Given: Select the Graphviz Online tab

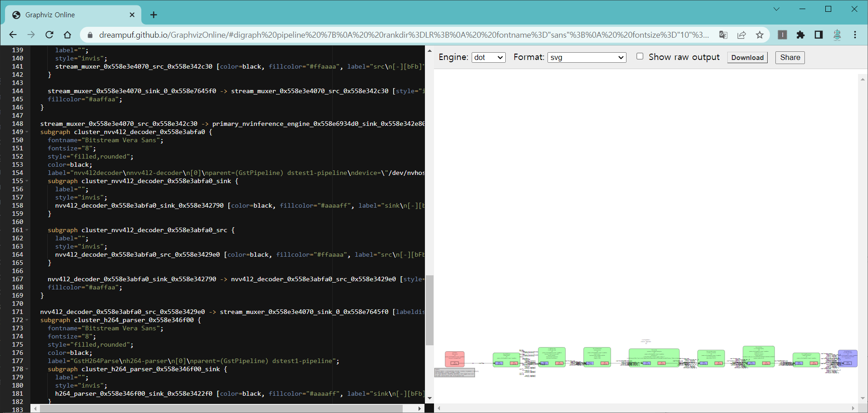Looking at the screenshot, I should [x=74, y=15].
